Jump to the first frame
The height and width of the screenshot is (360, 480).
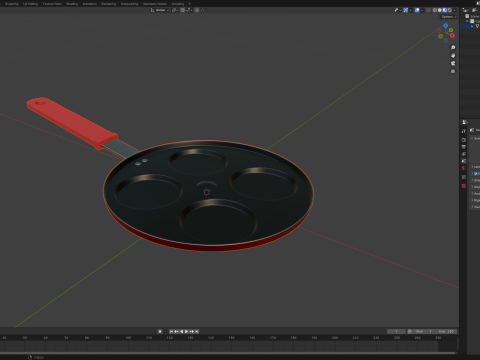tap(171, 331)
